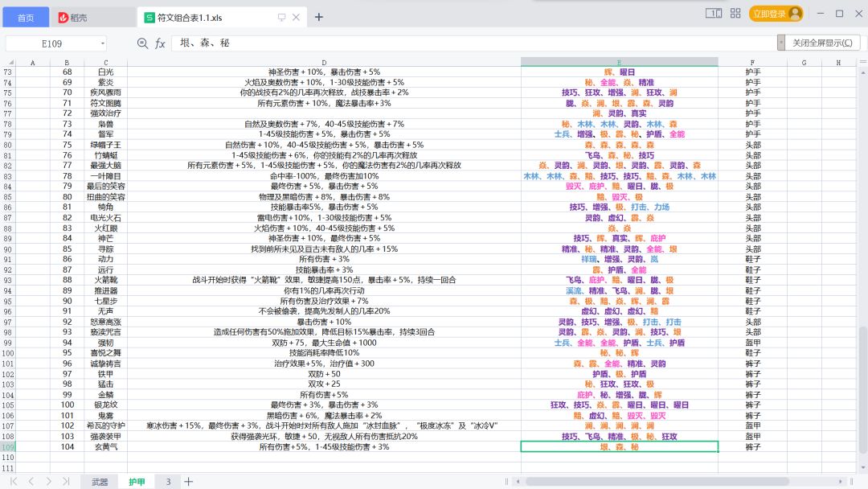Image resolution: width=868 pixels, height=489 pixels.
Task: Select cell 护手 in row 73
Action: pyautogui.click(x=752, y=72)
